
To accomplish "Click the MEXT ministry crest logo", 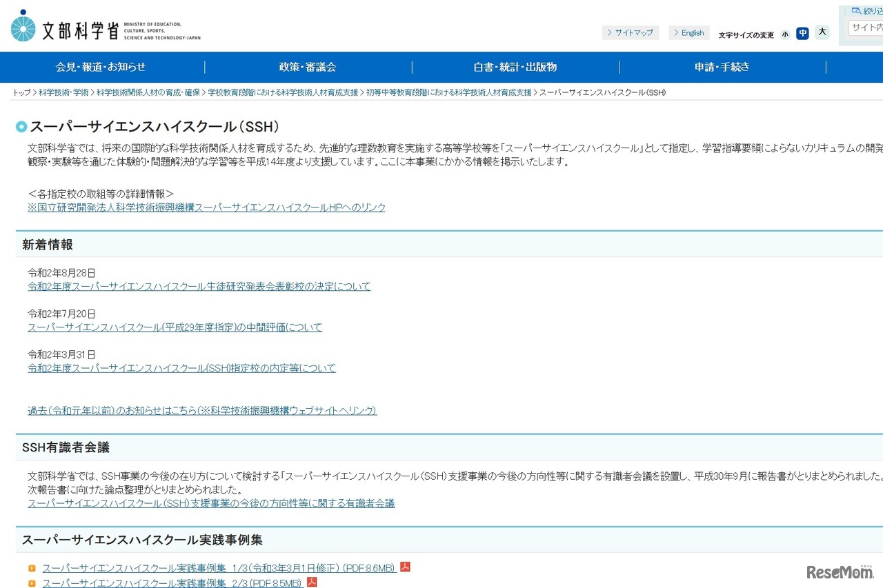I will 25,28.
